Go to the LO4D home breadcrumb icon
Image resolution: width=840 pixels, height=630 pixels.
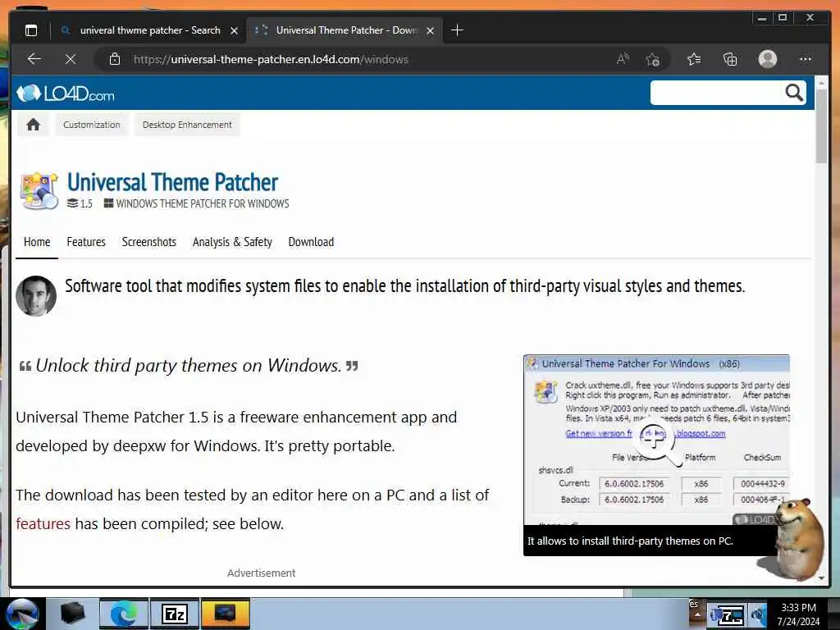tap(33, 125)
